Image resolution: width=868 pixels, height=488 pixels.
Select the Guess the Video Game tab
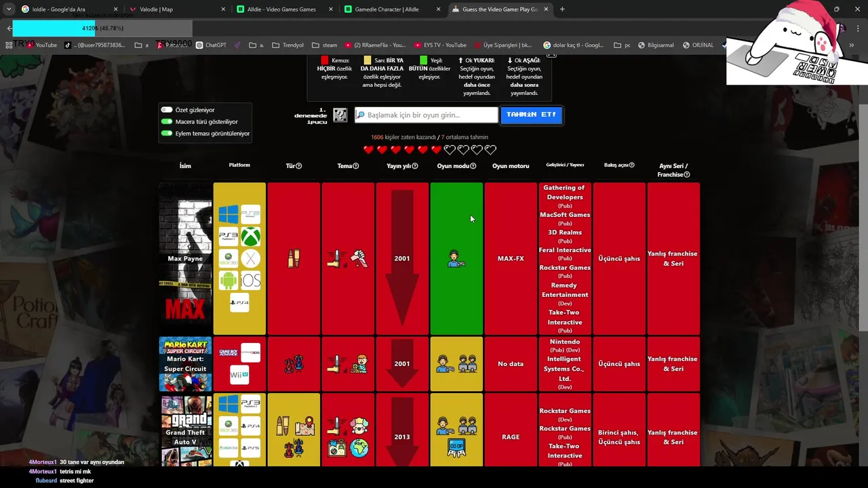pos(500,9)
